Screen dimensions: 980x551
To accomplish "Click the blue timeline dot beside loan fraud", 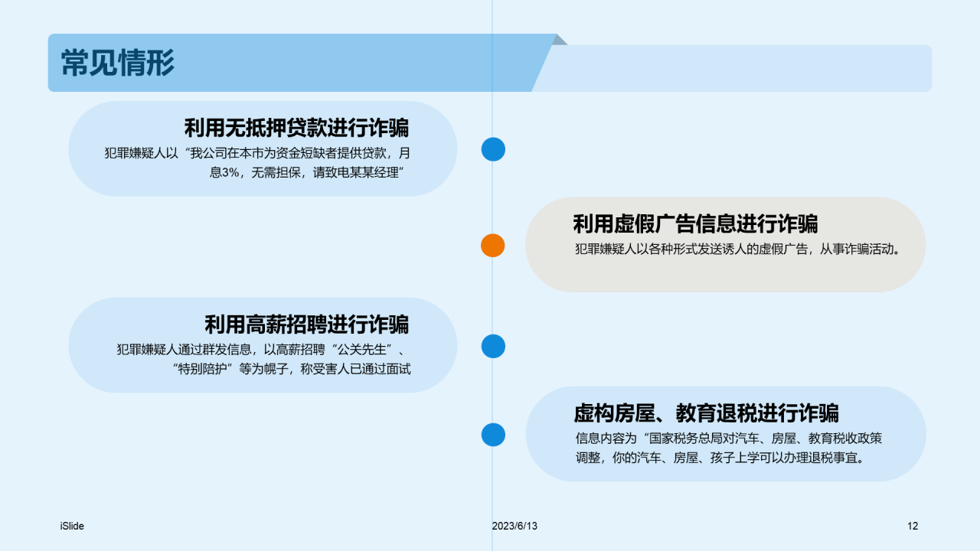I will pos(493,149).
